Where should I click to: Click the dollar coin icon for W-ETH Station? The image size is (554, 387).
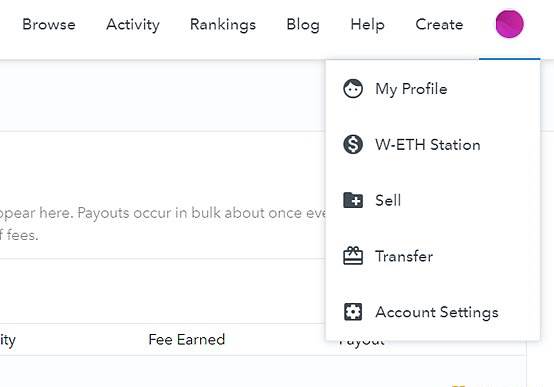pyautogui.click(x=353, y=144)
